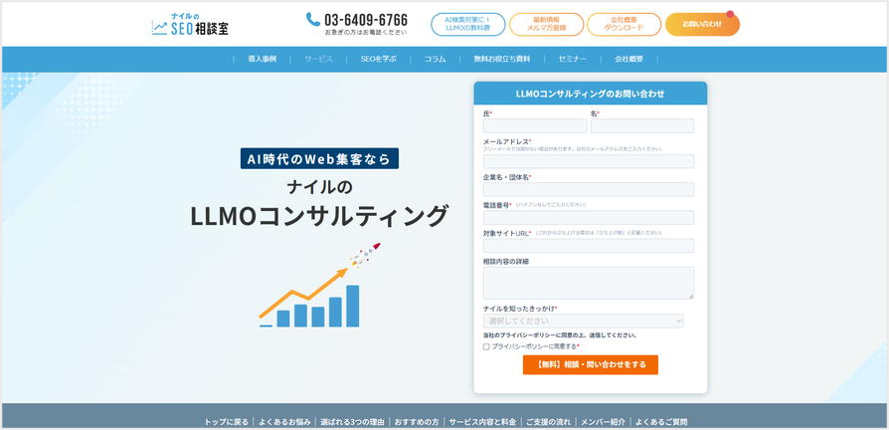The image size is (889, 430).
Task: Click the LLMOコンサルティング headline text
Action: point(319,216)
